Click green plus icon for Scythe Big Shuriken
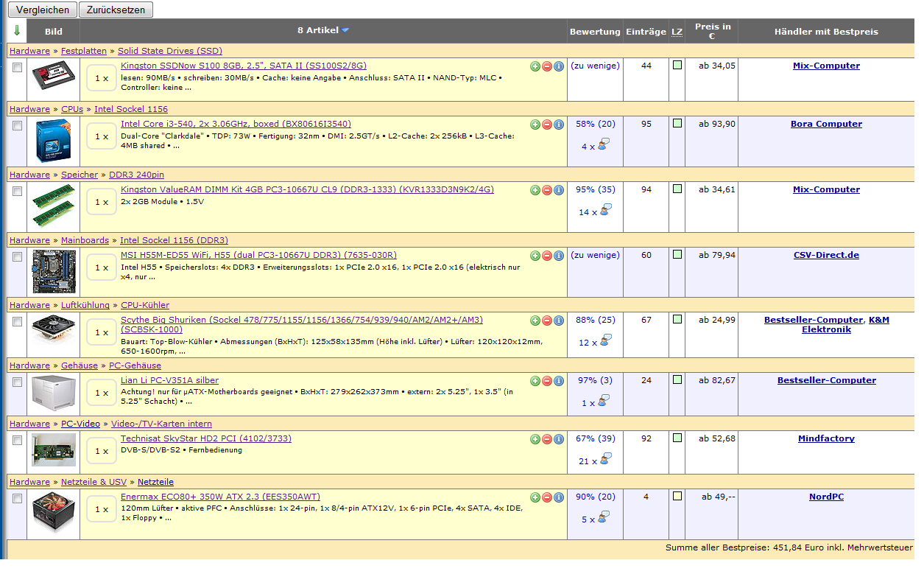The width and height of the screenshot is (924, 574). coord(535,321)
